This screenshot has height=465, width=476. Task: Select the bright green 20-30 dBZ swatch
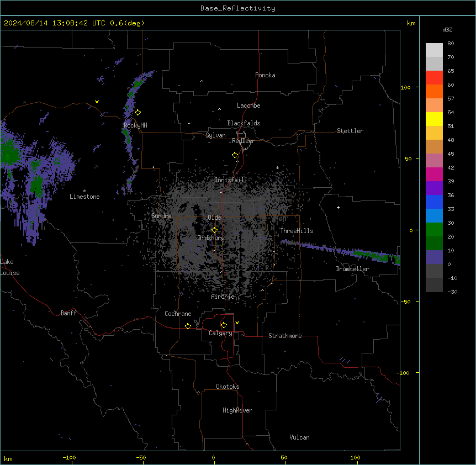pos(434,230)
